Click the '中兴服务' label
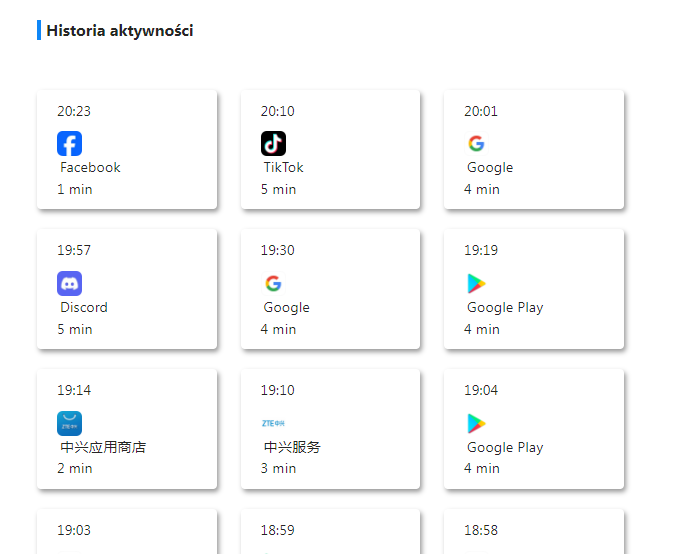 coord(292,447)
